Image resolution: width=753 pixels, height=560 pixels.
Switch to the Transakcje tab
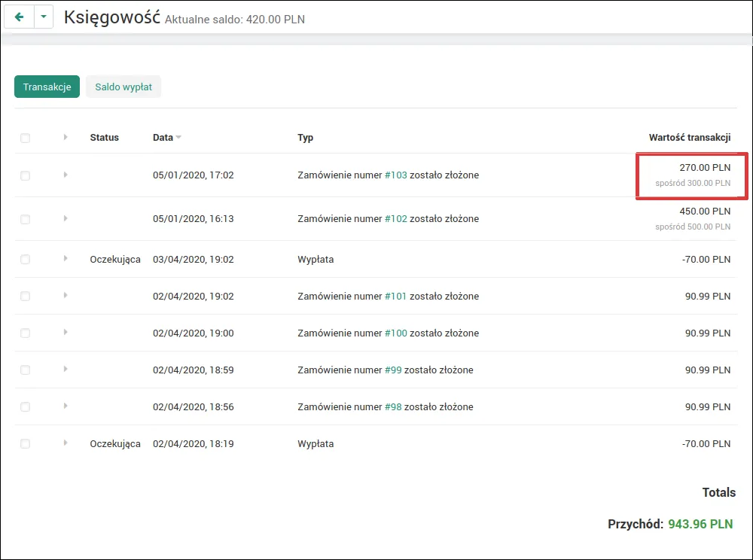(47, 87)
